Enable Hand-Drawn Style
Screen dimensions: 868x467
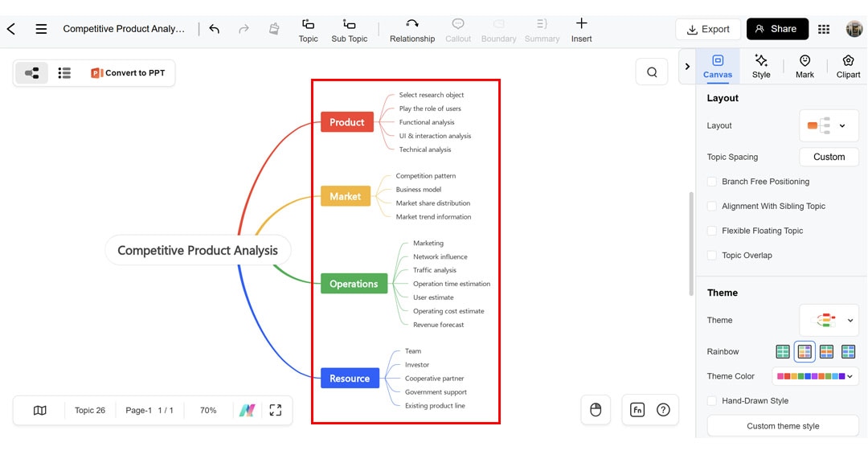point(711,400)
